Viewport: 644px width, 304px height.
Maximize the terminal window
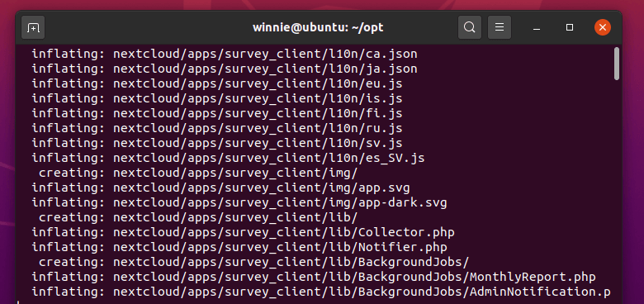pos(569,27)
